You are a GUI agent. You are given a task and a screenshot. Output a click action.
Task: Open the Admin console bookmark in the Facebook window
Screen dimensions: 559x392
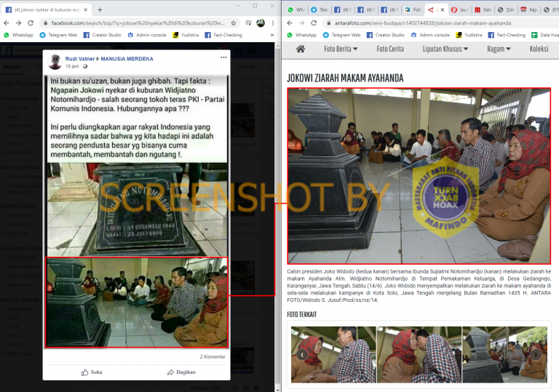pos(147,35)
